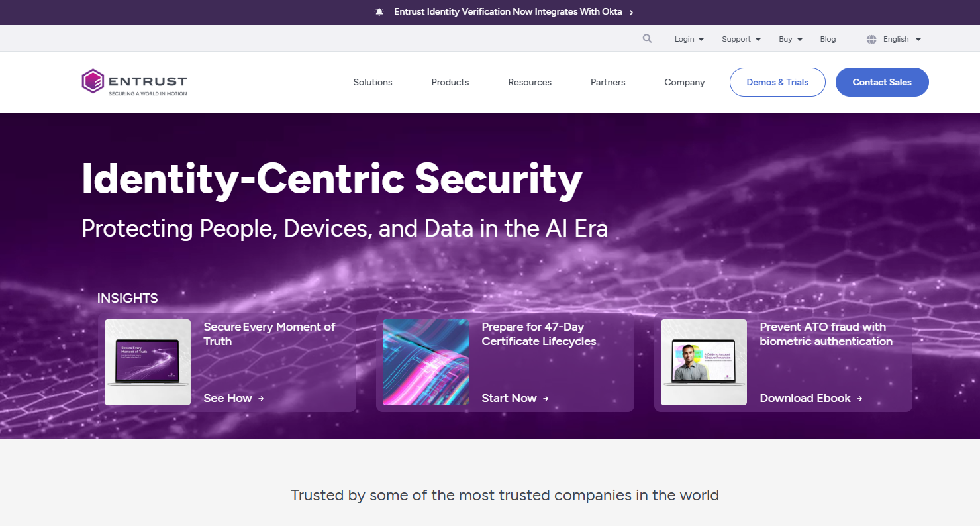This screenshot has height=526, width=980.
Task: Click the search magnifier icon
Action: [x=647, y=39]
